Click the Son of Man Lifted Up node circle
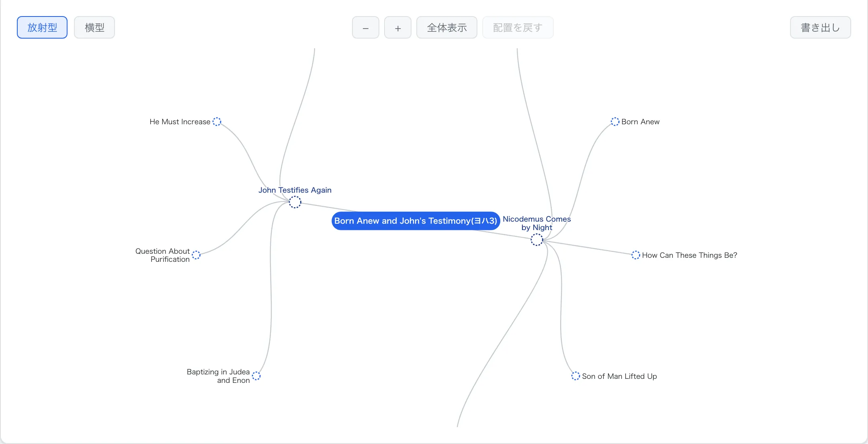Viewport: 868px width, 444px height. point(575,376)
